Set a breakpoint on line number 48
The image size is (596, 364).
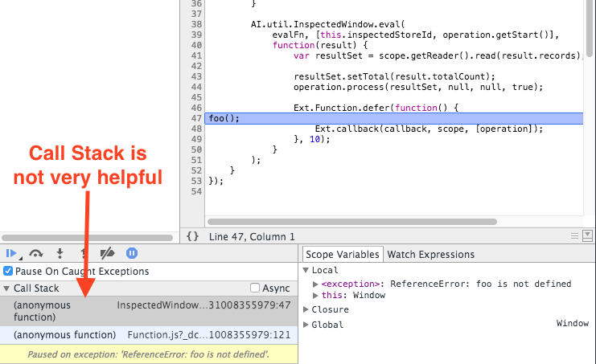pos(196,129)
